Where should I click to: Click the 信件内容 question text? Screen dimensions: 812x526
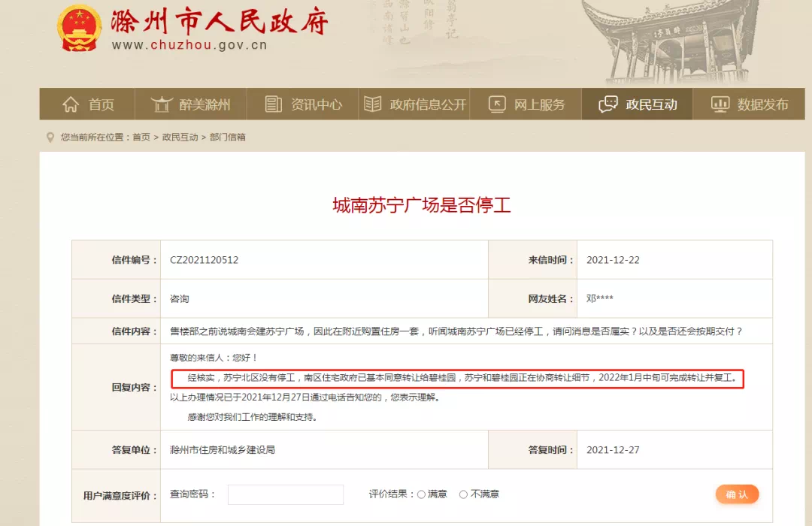coord(456,331)
